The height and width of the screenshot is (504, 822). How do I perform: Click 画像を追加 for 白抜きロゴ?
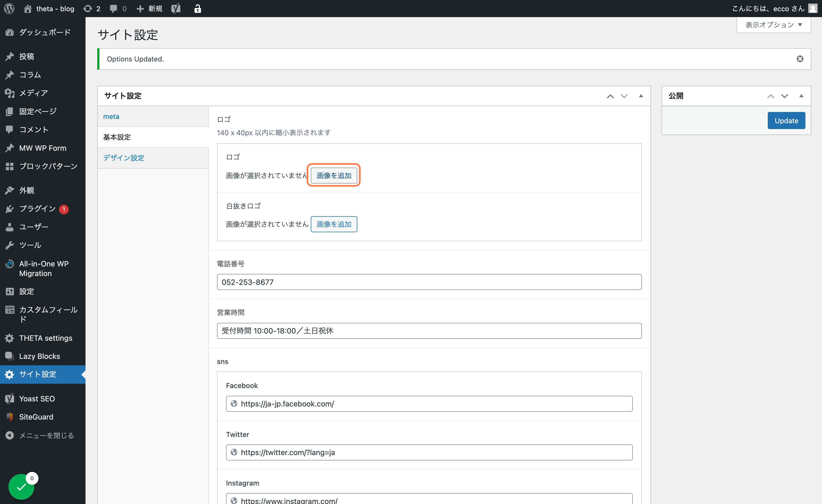(x=334, y=224)
